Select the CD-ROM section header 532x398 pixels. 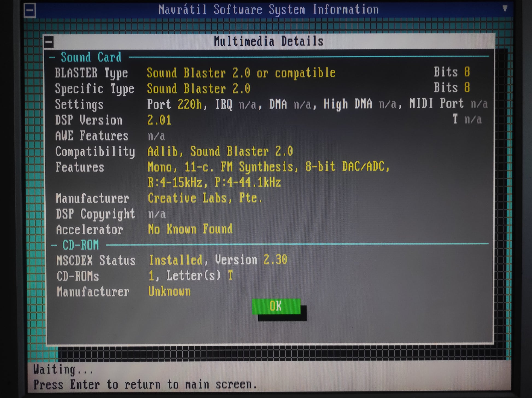coord(80,245)
